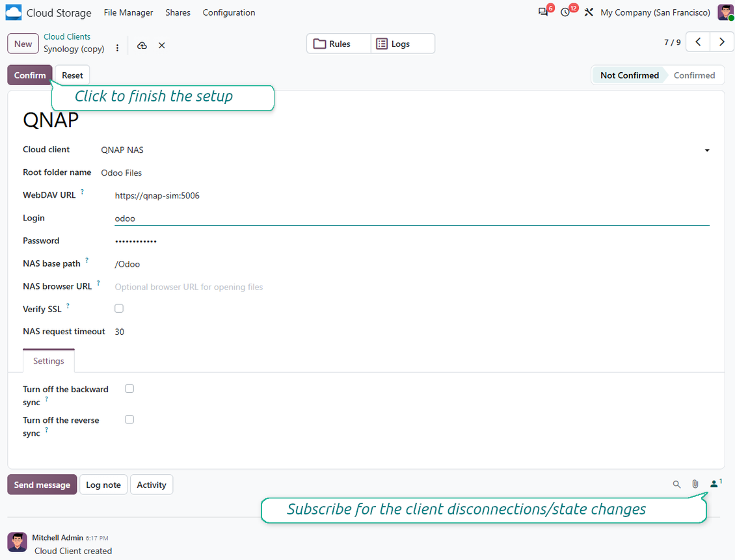Viewport: 735px width, 560px height.
Task: Toggle the Verify SSL checkbox
Action: [119, 308]
